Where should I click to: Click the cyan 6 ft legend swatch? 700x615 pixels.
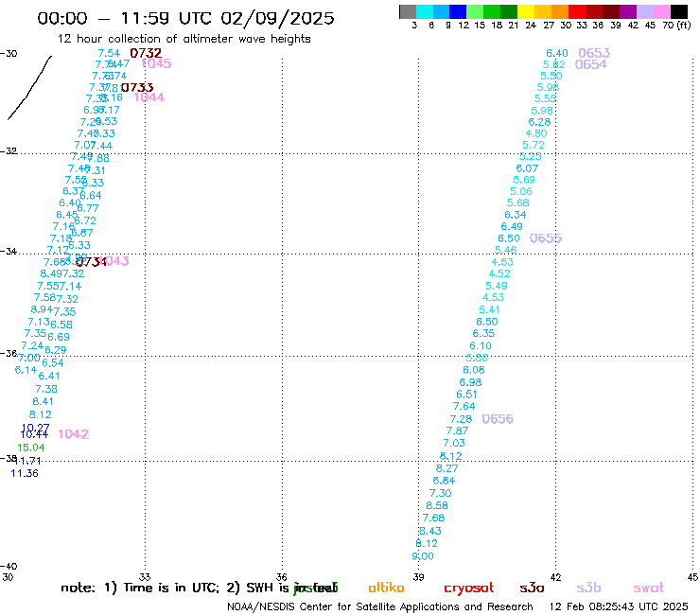(x=425, y=11)
